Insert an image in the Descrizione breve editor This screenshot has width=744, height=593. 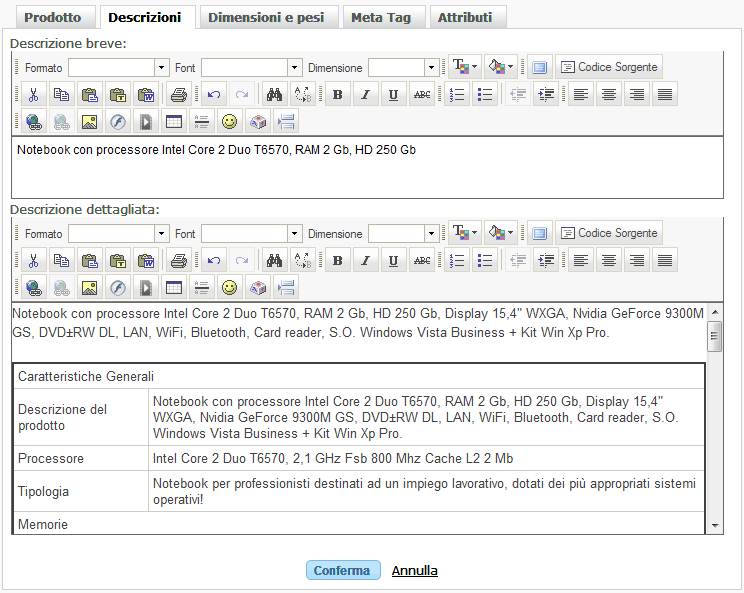(89, 122)
